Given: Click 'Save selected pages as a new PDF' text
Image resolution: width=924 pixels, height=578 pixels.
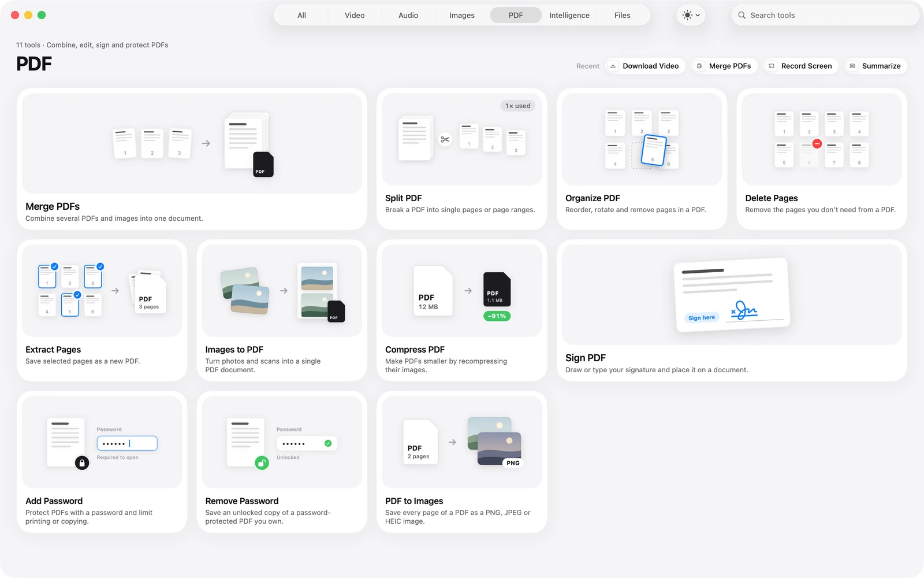Looking at the screenshot, I should (83, 361).
